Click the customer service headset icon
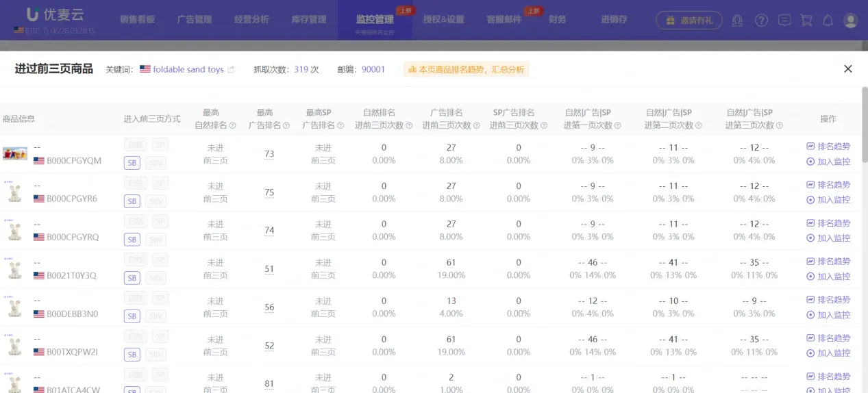The width and height of the screenshot is (868, 393). click(737, 21)
